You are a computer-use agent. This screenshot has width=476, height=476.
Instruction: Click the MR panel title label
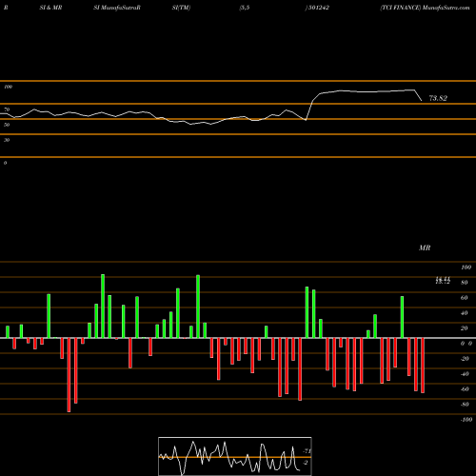425,248
